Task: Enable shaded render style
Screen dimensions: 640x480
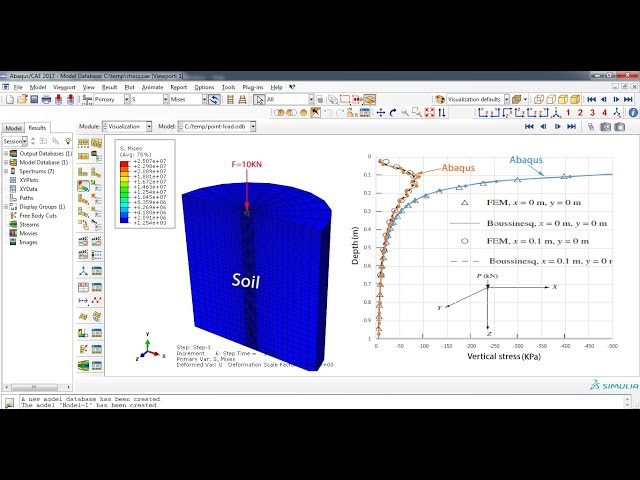Action: click(575, 99)
